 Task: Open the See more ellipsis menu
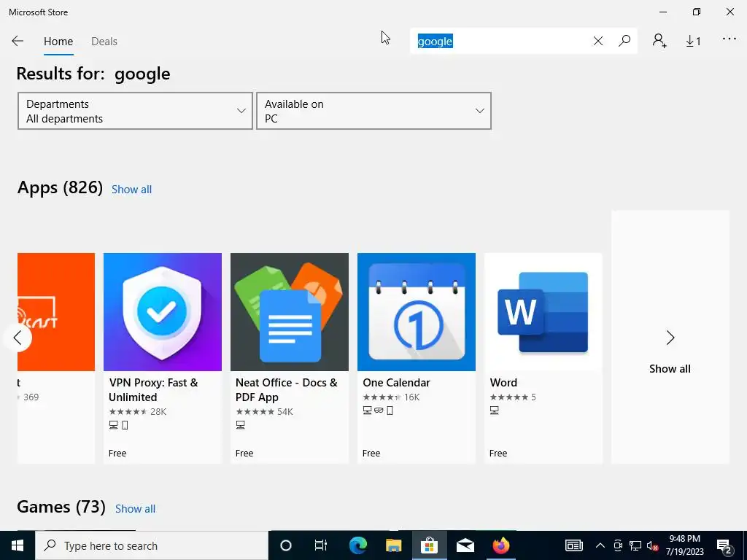point(729,39)
